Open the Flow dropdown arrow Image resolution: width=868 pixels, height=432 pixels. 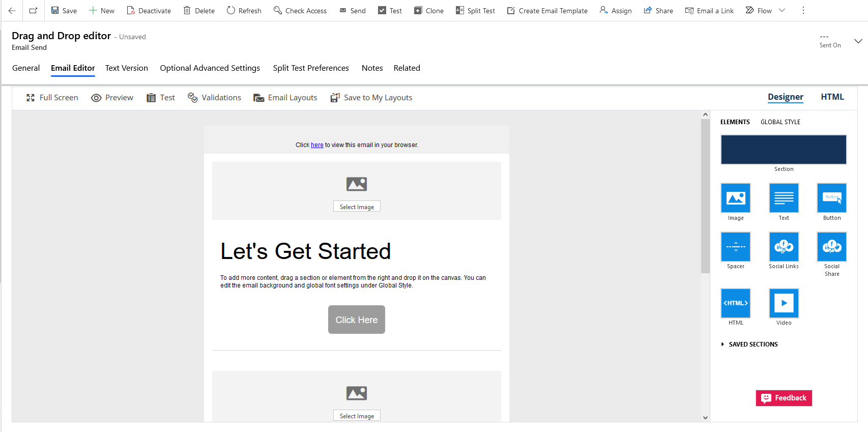pos(782,11)
